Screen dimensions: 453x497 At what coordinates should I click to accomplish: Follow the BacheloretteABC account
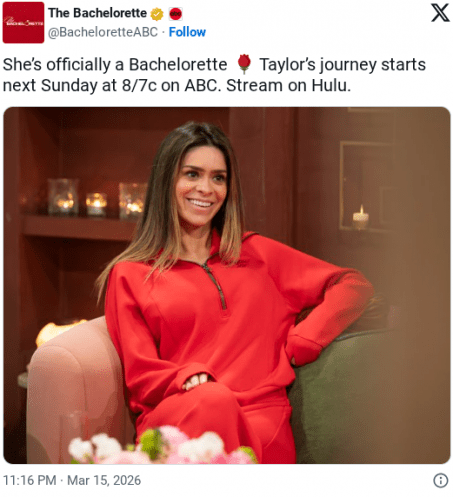187,32
